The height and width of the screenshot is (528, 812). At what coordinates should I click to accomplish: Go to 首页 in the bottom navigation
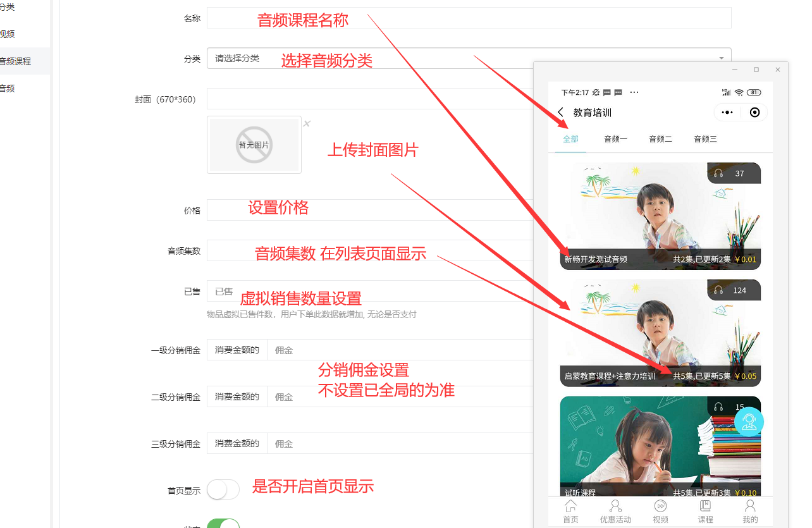570,512
